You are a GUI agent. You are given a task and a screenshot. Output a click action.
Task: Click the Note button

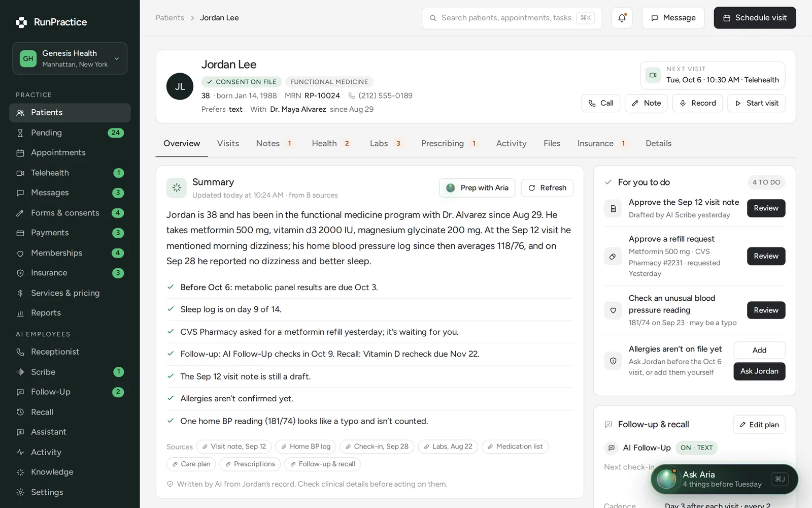(x=646, y=103)
